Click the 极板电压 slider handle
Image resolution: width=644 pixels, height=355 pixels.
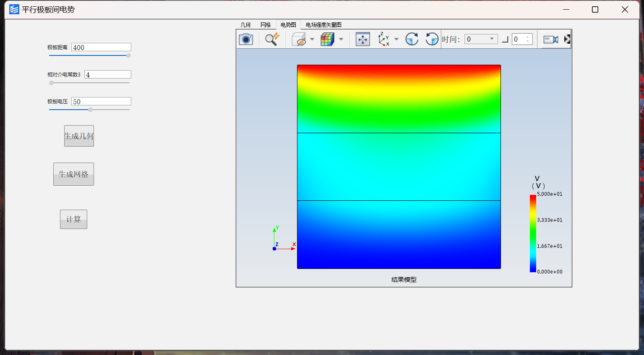tap(90, 110)
